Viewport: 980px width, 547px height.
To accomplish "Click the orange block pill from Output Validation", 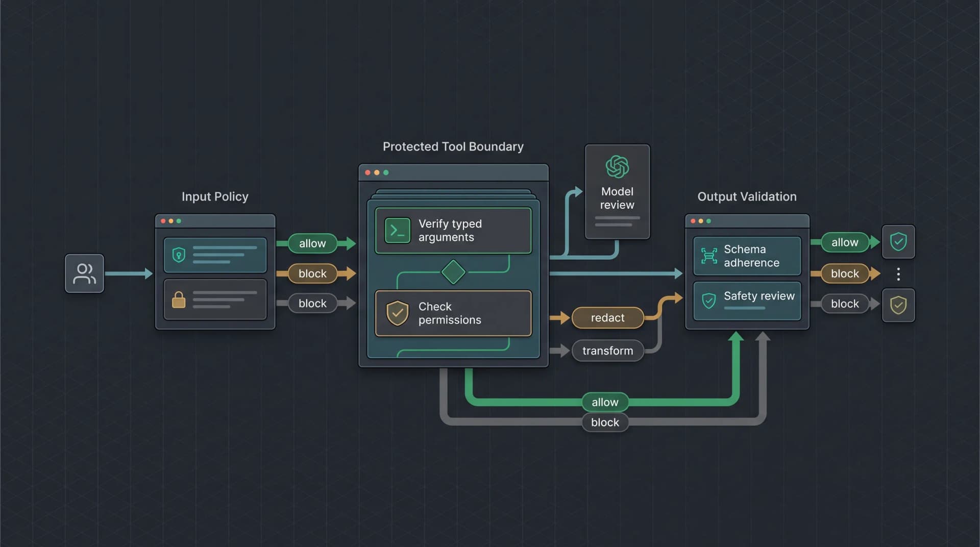I will (845, 273).
